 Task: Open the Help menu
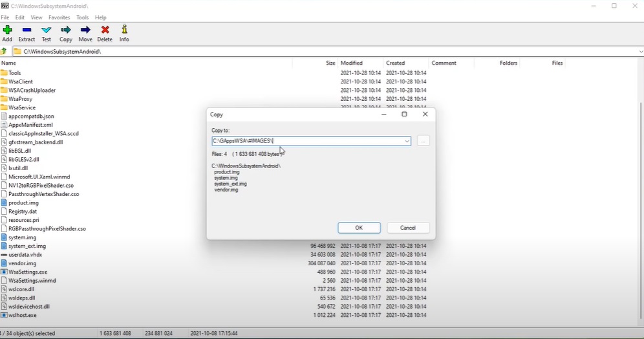coord(101,17)
